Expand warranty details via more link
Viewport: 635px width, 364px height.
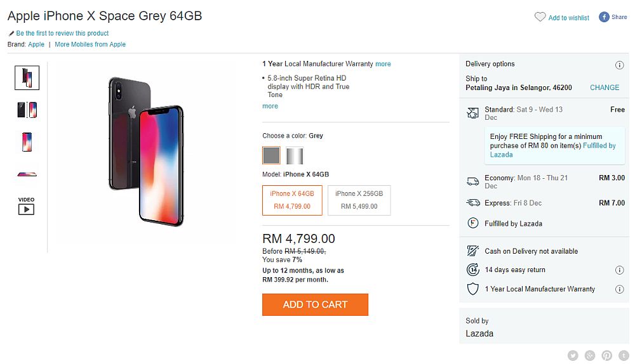[x=383, y=64]
